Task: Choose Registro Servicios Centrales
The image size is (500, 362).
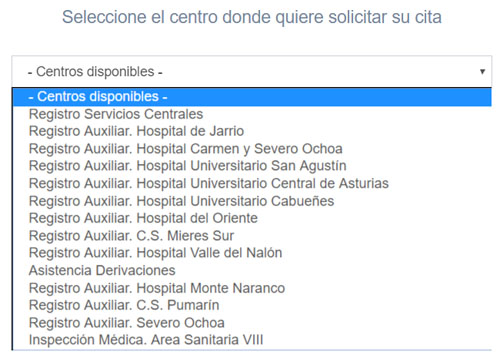Action: [x=252, y=114]
